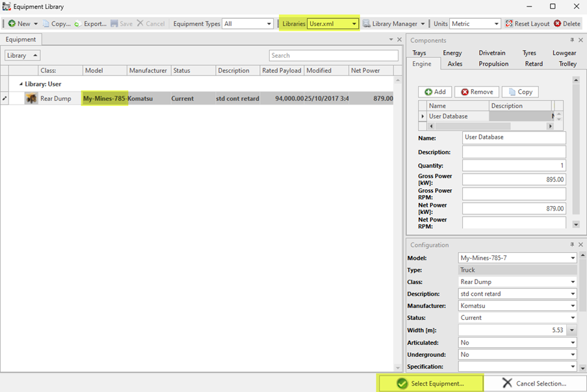Open the Equipment Types dropdown
Image resolution: width=587 pixels, height=392 pixels.
click(x=268, y=23)
